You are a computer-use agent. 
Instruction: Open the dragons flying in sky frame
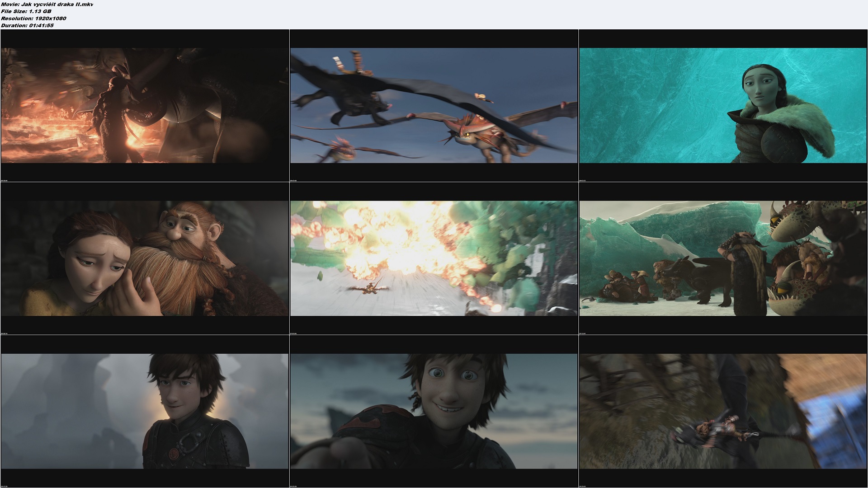coord(434,105)
